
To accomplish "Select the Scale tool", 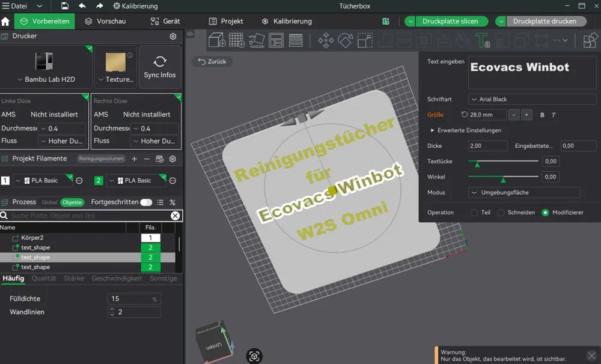I will coord(365,40).
